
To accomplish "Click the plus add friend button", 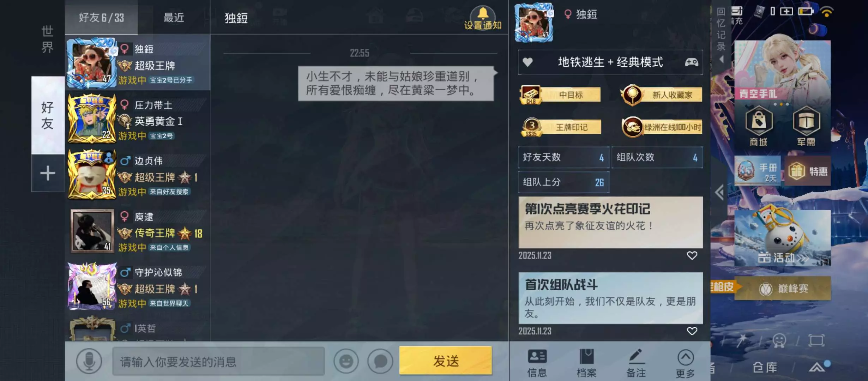I will (x=48, y=173).
